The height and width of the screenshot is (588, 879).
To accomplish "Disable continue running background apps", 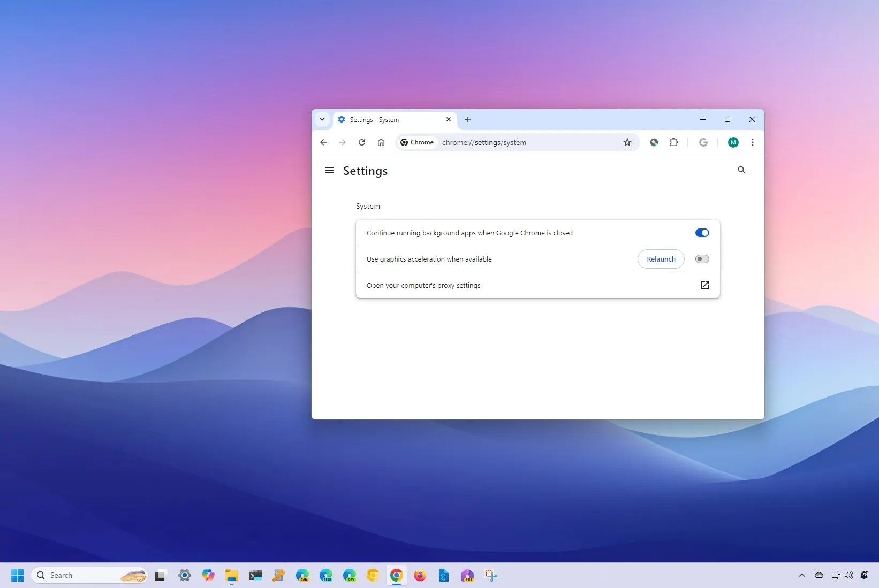I will tap(702, 233).
